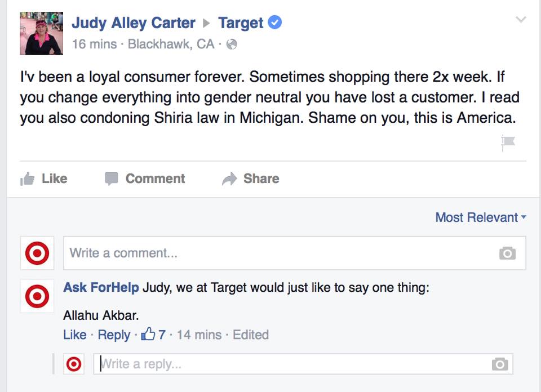
Task: Click the Write a reply input field
Action: (225, 364)
